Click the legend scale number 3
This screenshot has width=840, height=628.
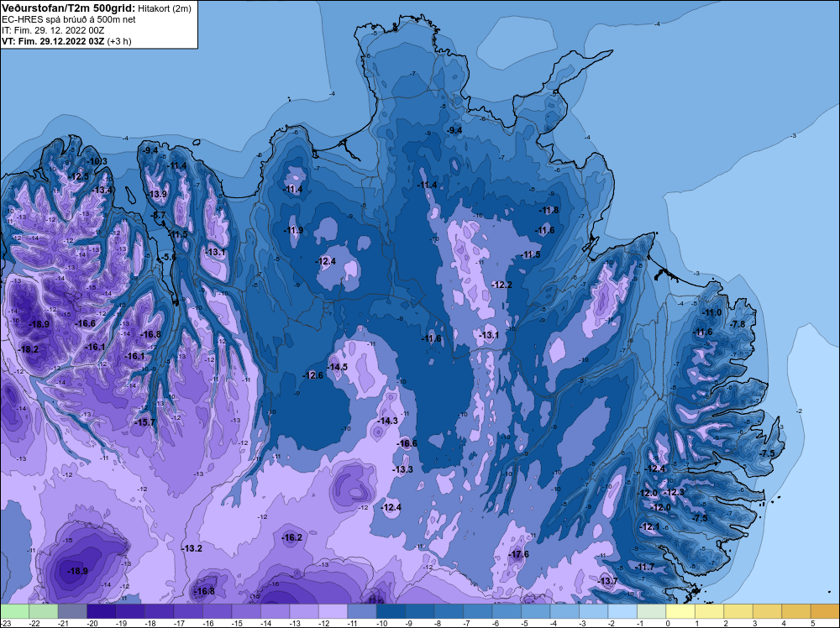(x=755, y=623)
